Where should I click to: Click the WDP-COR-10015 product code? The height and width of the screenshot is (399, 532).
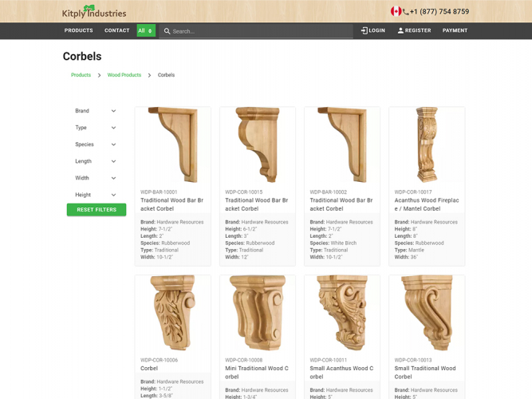coord(243,192)
